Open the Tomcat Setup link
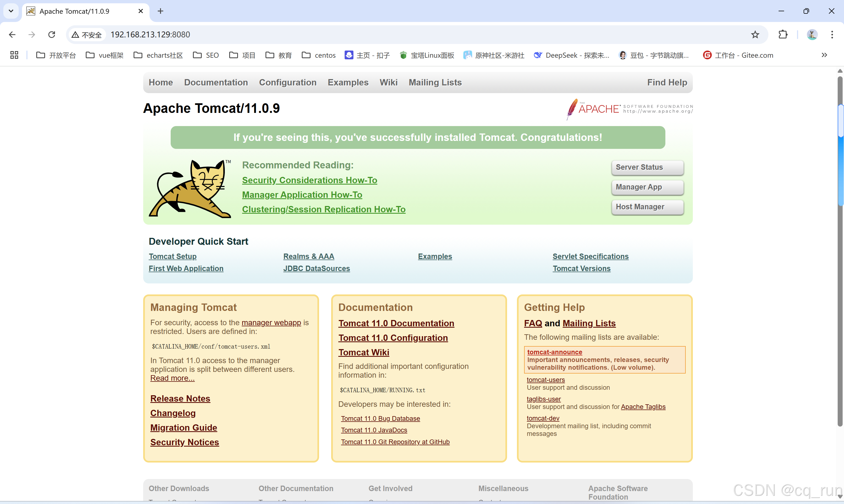 (x=173, y=257)
